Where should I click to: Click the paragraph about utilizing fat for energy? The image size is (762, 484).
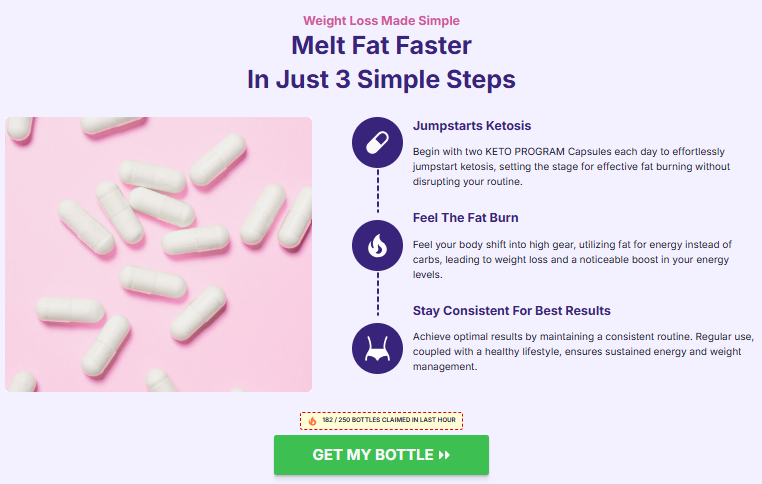pyautogui.click(x=572, y=259)
